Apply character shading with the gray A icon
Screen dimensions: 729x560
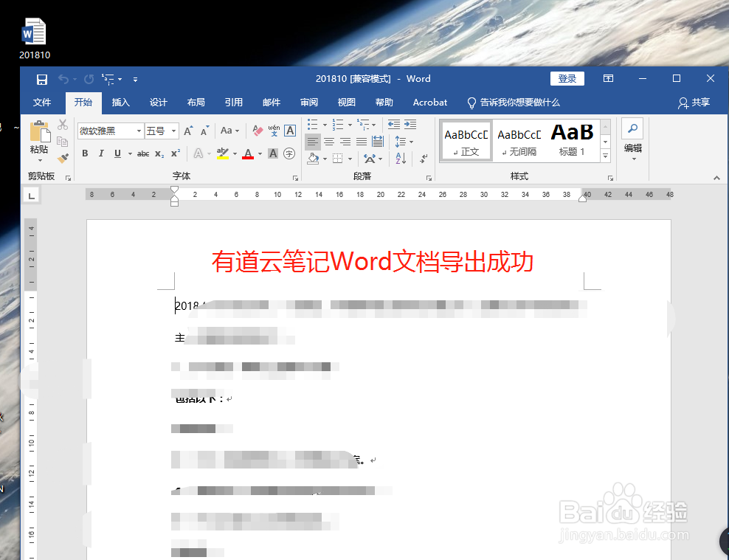click(x=273, y=153)
